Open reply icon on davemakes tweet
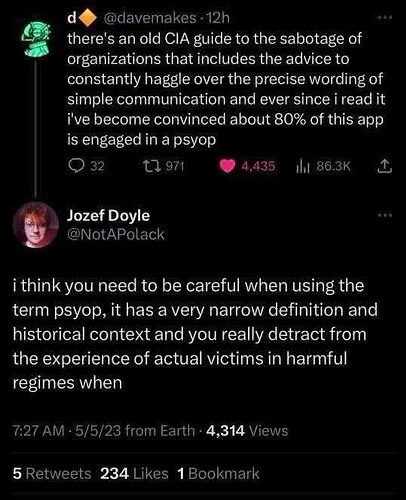Screen dimensions: 406x500 [x=76, y=166]
